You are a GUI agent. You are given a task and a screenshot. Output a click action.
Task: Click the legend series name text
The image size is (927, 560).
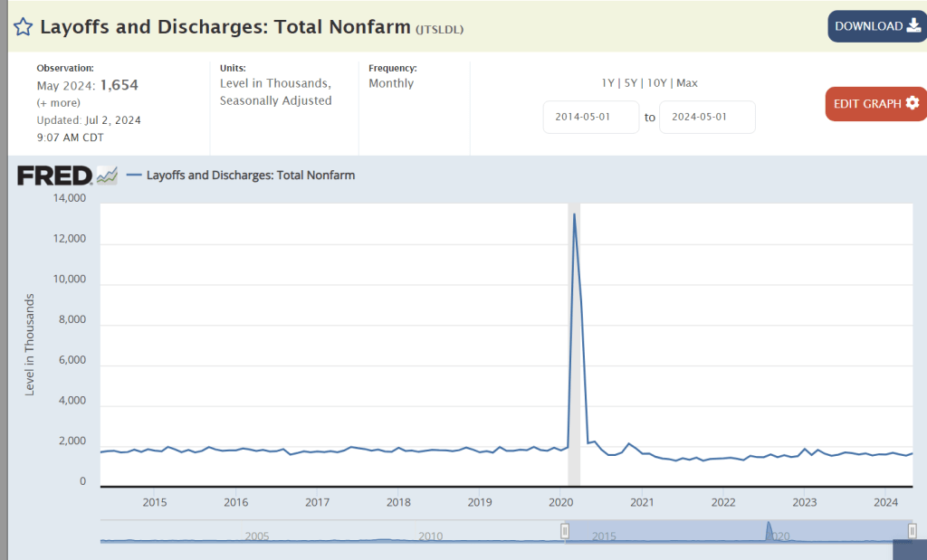pyautogui.click(x=250, y=175)
